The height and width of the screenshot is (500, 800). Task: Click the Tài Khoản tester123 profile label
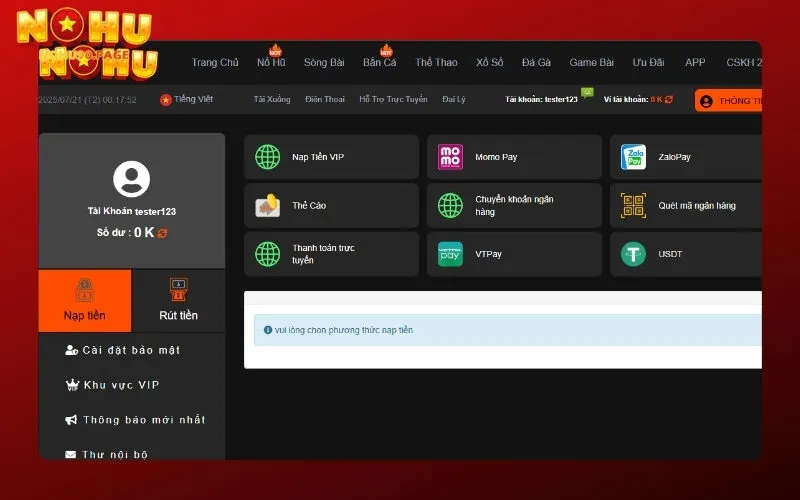[132, 211]
